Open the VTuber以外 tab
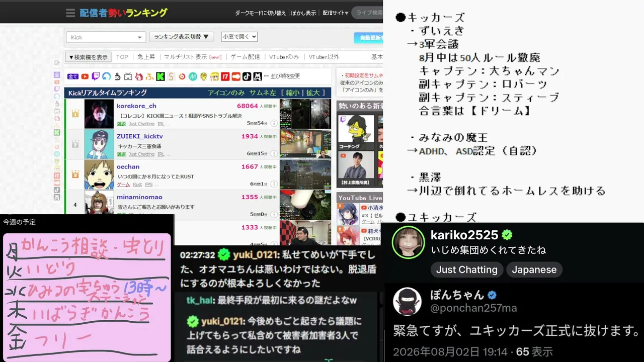644x362 pixels. click(324, 57)
